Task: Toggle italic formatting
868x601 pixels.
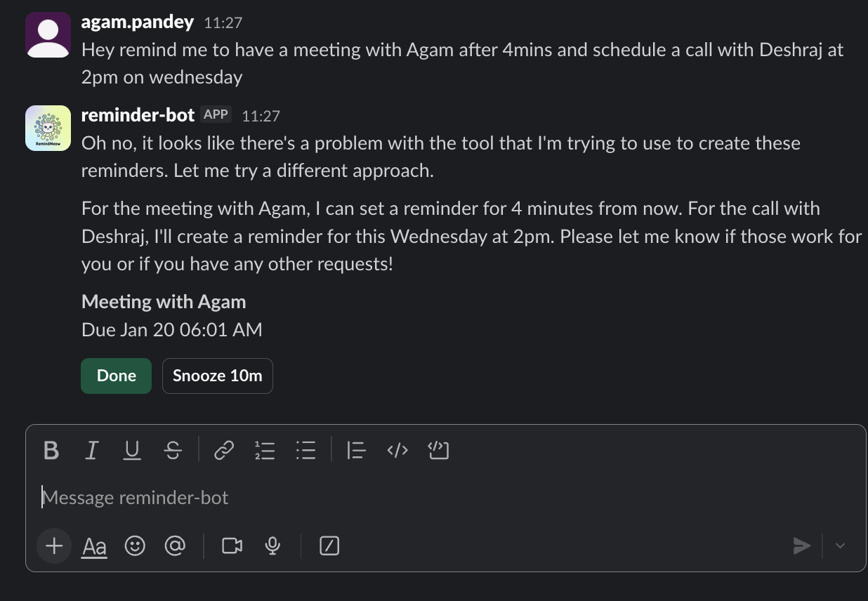Action: pos(91,450)
